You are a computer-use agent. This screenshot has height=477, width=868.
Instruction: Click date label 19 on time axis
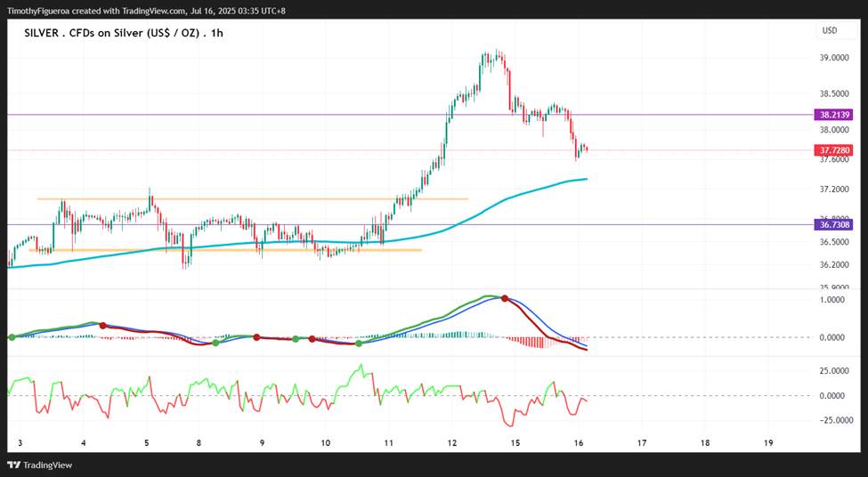[x=767, y=443]
